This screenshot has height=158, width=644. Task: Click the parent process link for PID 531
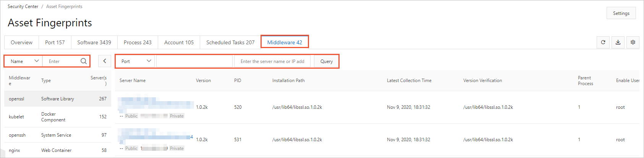coord(579,140)
